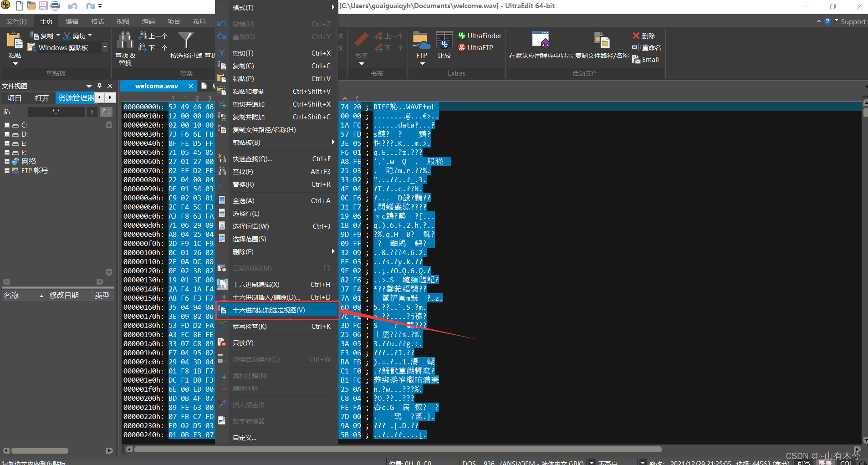Viewport: 868px width, 465px height.
Task: Choose Spell check (拼写检查) from menu
Action: pos(277,327)
